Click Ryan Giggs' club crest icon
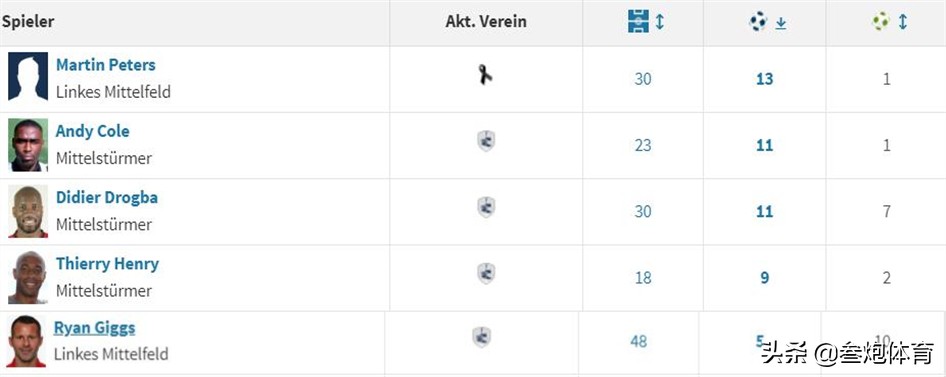Screen dimensions: 946x377 pyautogui.click(x=481, y=337)
